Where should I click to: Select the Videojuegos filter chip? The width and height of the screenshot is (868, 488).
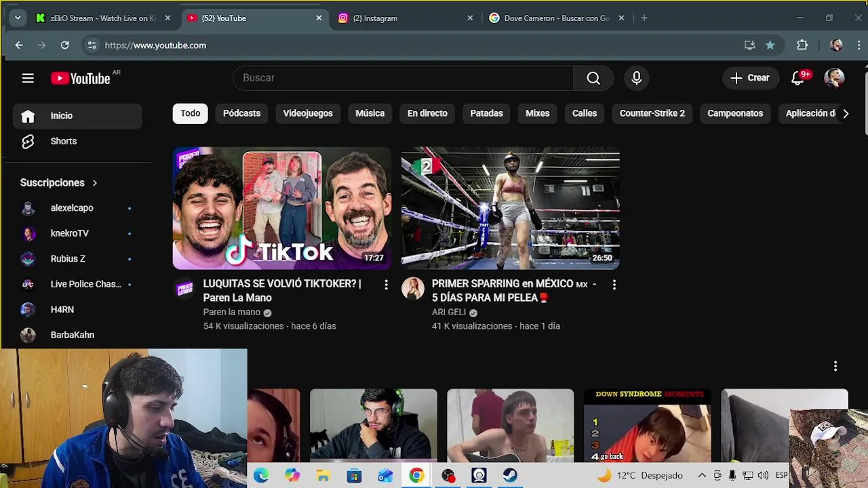(x=308, y=114)
